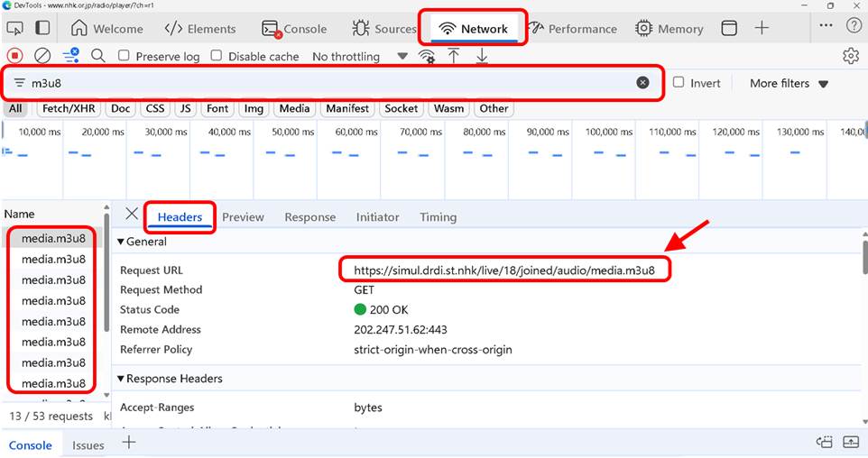Select the first media.m3u8 request
The image size is (868, 458).
pyautogui.click(x=53, y=239)
